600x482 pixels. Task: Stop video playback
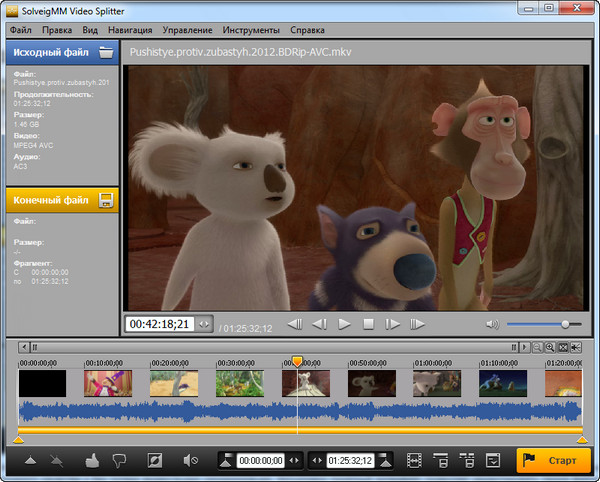point(368,324)
